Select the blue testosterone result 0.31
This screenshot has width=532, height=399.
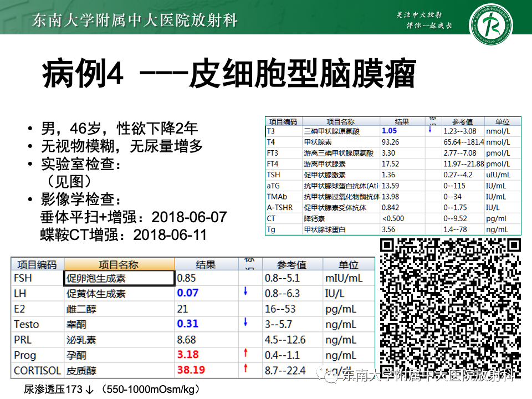point(188,324)
